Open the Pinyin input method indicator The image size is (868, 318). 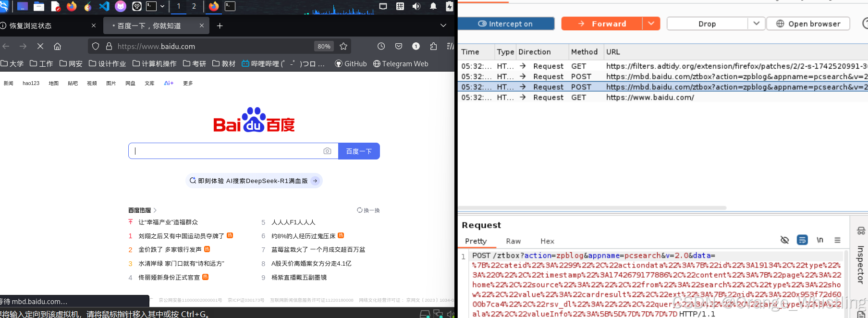pos(400,6)
